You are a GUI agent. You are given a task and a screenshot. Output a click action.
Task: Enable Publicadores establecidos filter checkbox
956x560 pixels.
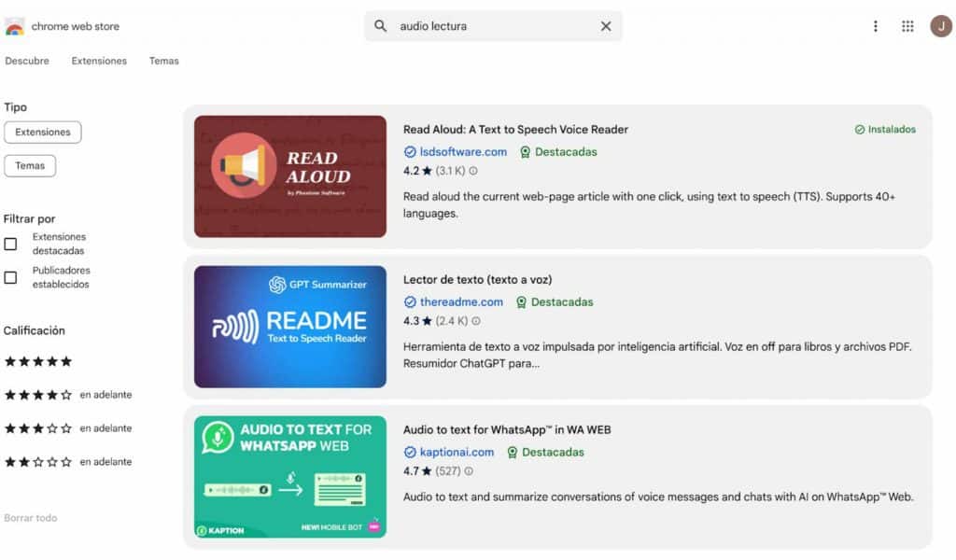(10, 278)
